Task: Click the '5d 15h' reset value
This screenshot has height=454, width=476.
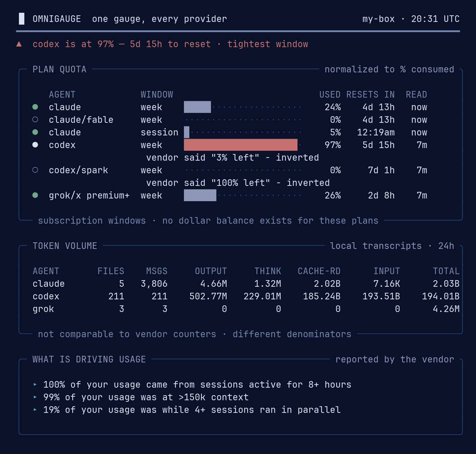Action: (379, 145)
